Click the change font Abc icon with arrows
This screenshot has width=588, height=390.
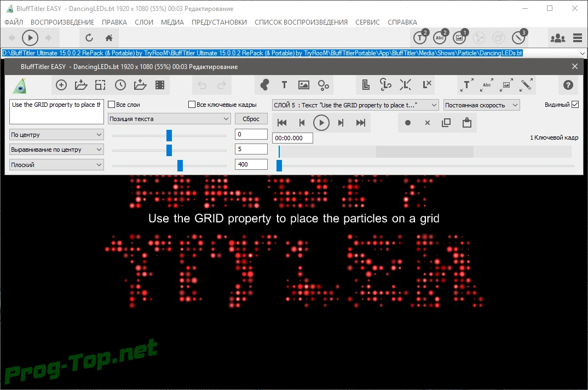click(x=487, y=85)
